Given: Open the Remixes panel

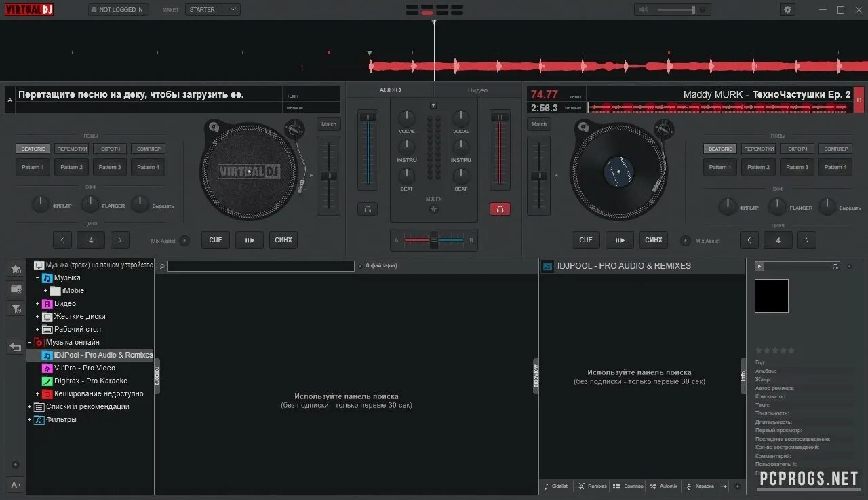Looking at the screenshot, I should pyautogui.click(x=592, y=486).
